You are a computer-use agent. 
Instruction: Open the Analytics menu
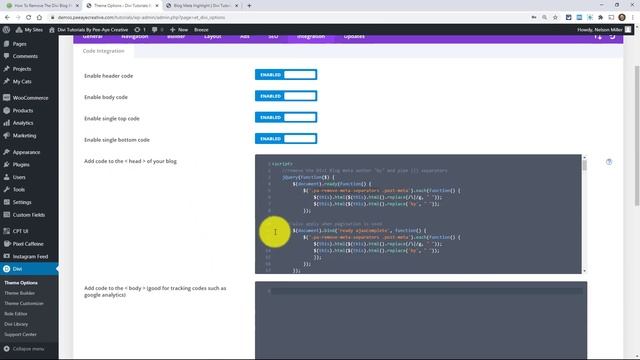(x=22, y=123)
